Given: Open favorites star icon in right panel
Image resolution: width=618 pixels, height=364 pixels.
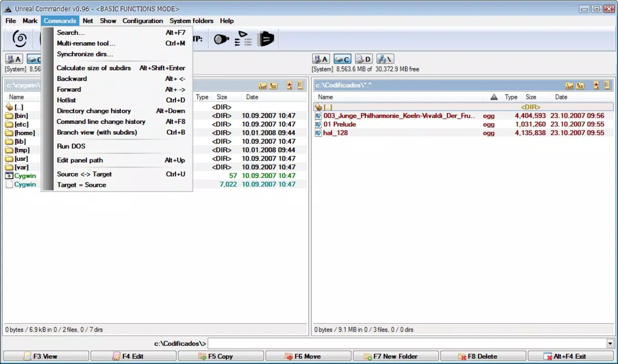Looking at the screenshot, I should click(596, 86).
